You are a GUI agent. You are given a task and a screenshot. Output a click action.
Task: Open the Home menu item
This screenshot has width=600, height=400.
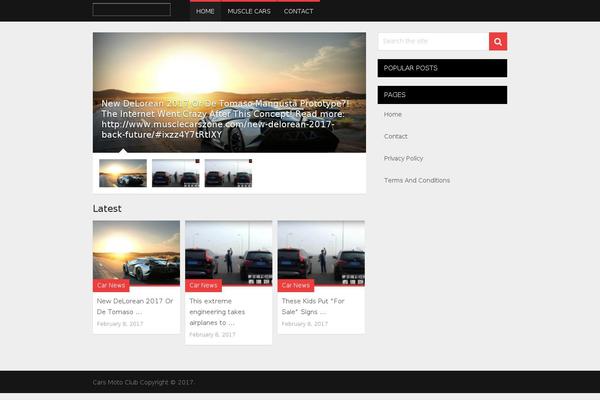click(x=205, y=11)
